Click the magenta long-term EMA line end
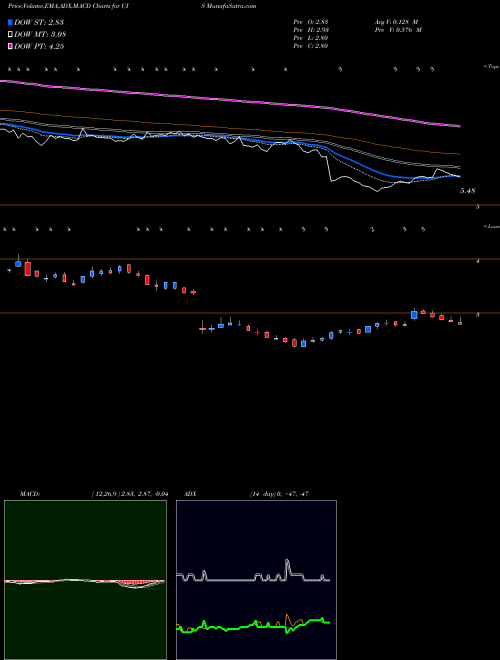The image size is (500, 660). pos(459,126)
